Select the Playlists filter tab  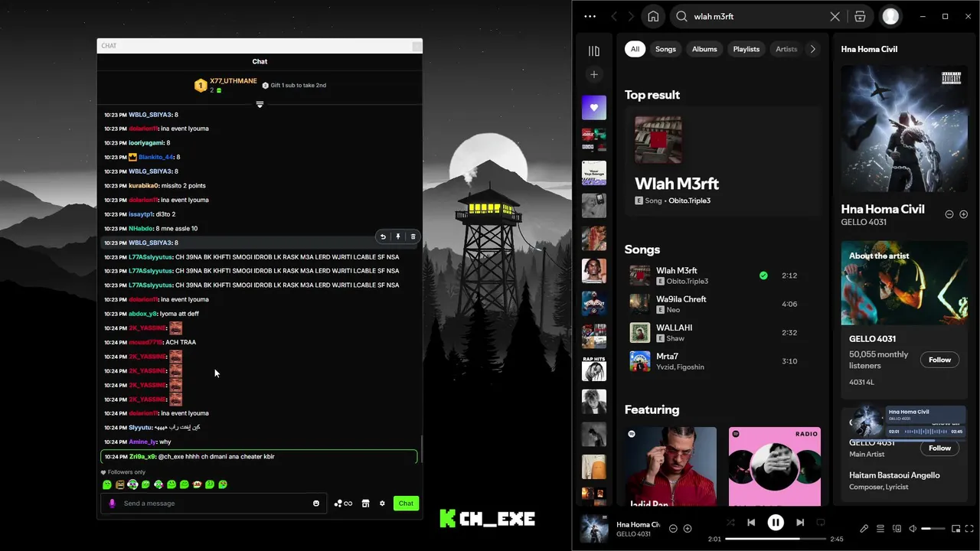(x=746, y=49)
